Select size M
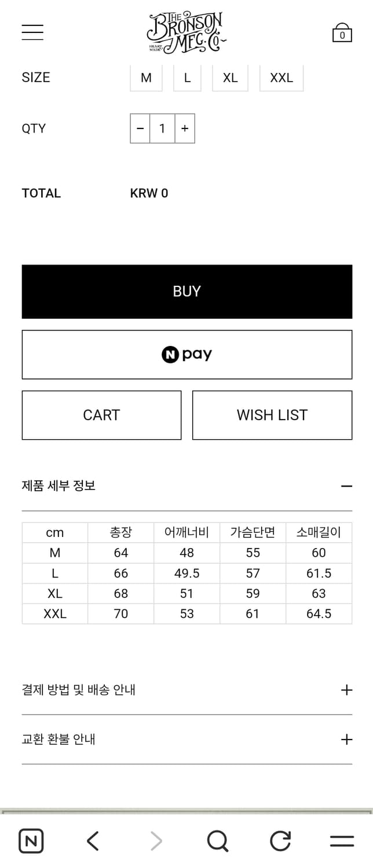The height and width of the screenshot is (868, 373). point(145,78)
